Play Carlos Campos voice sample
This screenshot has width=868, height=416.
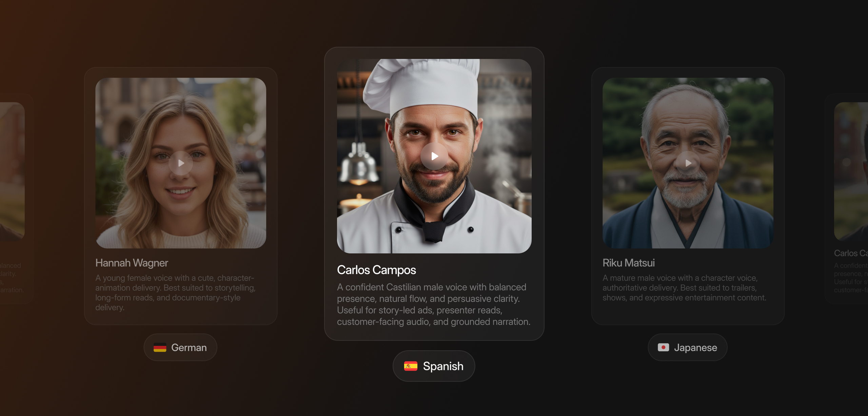click(x=434, y=156)
